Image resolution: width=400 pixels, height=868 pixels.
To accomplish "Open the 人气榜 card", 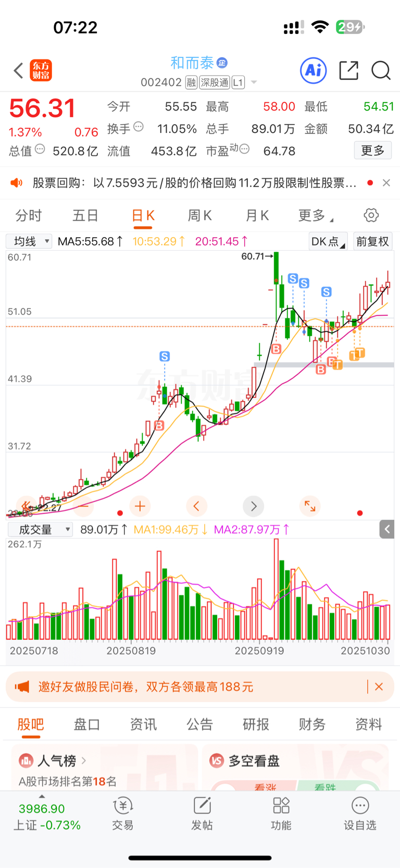I will [x=105, y=767].
